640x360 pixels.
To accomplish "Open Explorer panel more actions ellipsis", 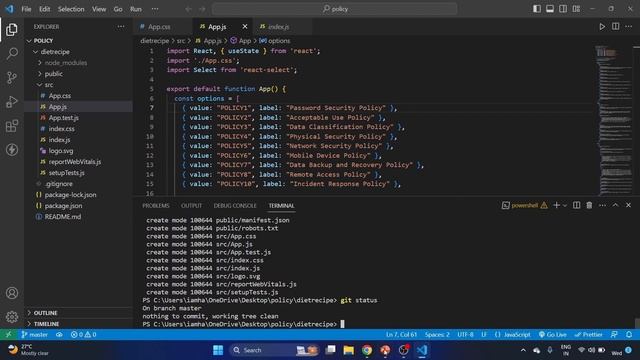I will [121, 27].
